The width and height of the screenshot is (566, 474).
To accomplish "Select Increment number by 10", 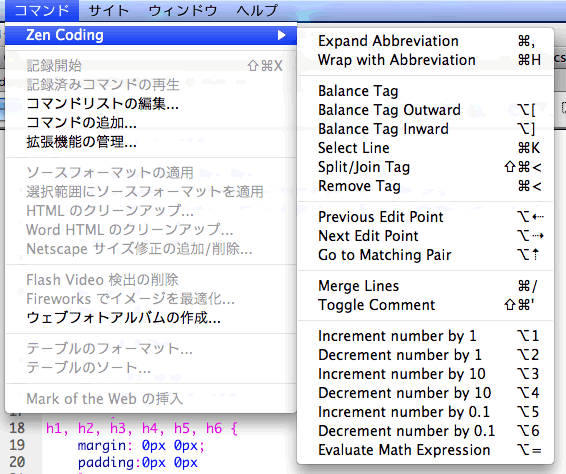I will click(425, 374).
